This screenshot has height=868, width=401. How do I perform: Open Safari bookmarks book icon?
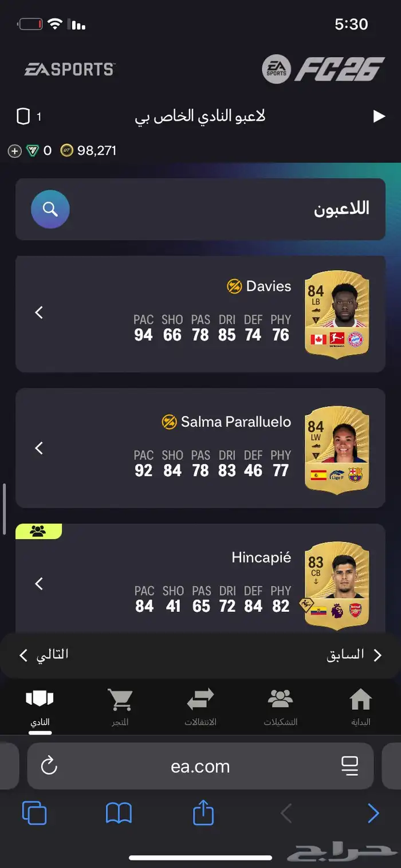coord(119,813)
